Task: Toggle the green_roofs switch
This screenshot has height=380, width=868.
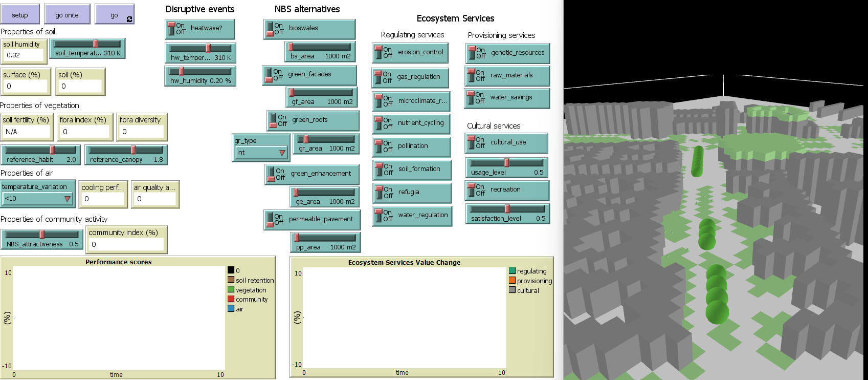Action: coord(313,121)
